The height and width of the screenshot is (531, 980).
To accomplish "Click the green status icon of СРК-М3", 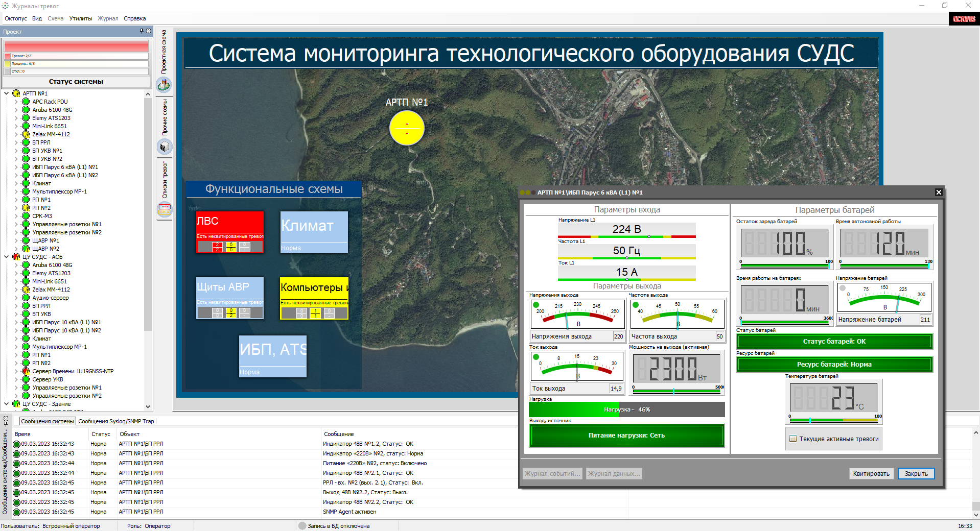I will coord(26,216).
